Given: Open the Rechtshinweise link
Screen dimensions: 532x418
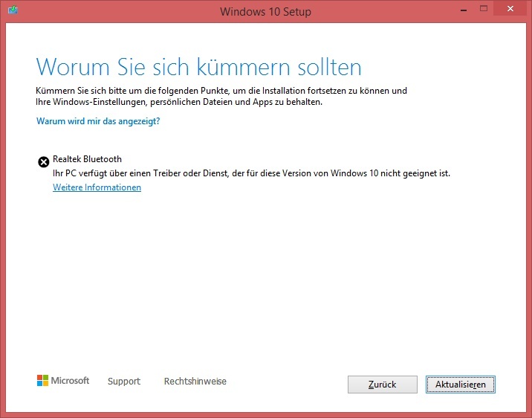Looking at the screenshot, I should (x=195, y=382).
